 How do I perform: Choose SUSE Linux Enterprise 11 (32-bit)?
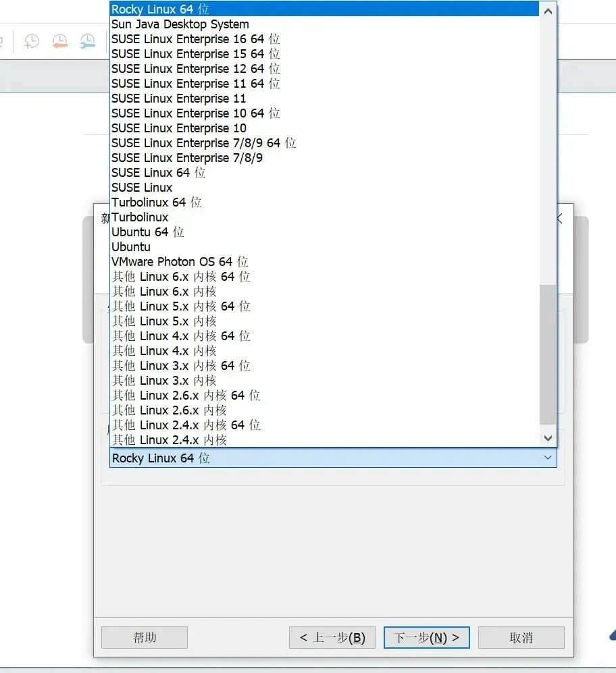click(x=324, y=99)
